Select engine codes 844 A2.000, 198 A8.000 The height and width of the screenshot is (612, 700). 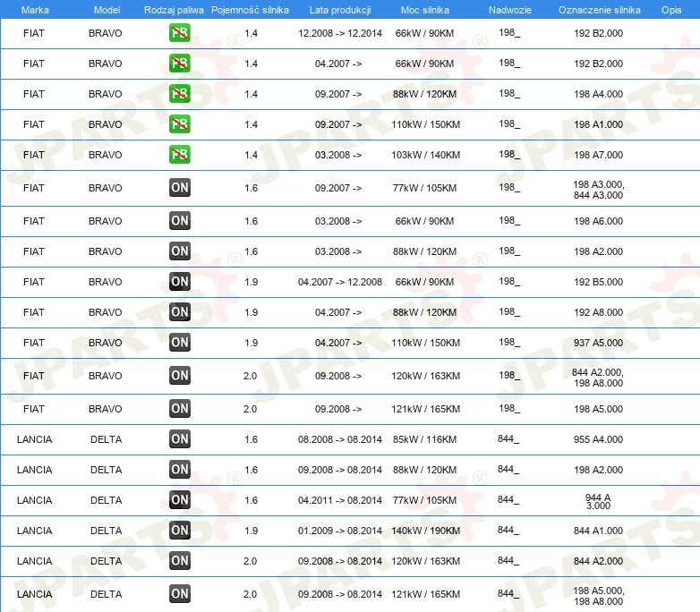[x=598, y=378]
